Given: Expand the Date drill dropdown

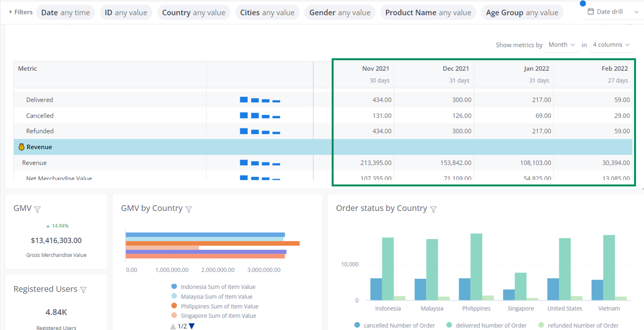Looking at the screenshot, I should pos(636,12).
